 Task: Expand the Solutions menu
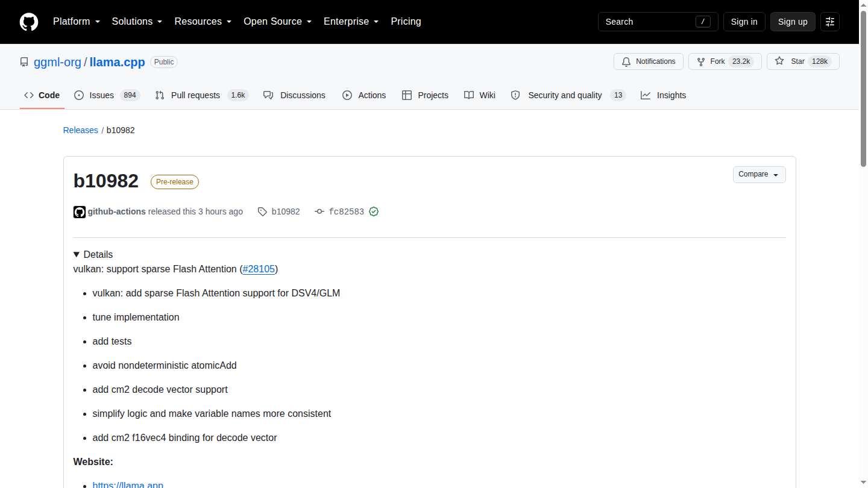(x=137, y=21)
